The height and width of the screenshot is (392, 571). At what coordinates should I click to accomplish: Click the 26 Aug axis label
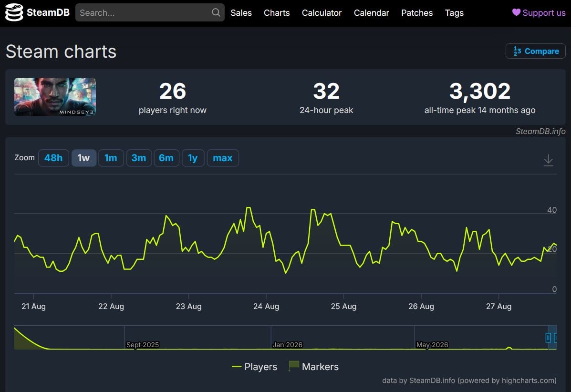point(421,307)
